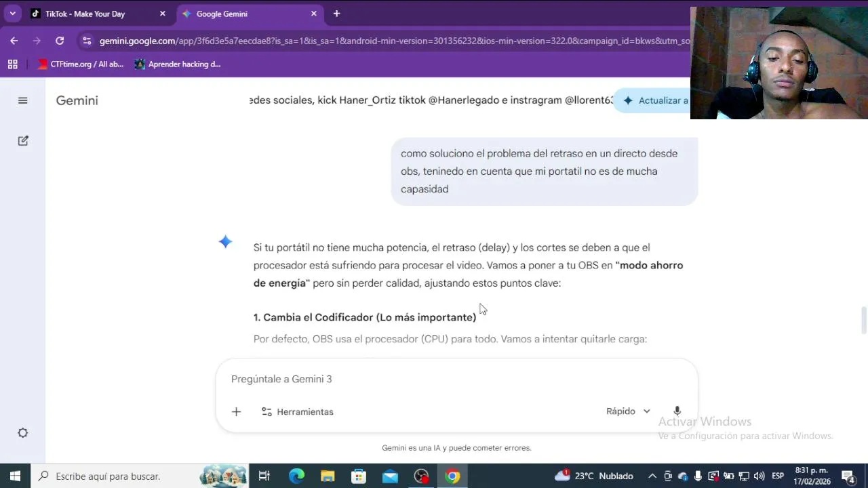Check battery status tray icon
This screenshot has height=488, width=868.
tap(728, 476)
